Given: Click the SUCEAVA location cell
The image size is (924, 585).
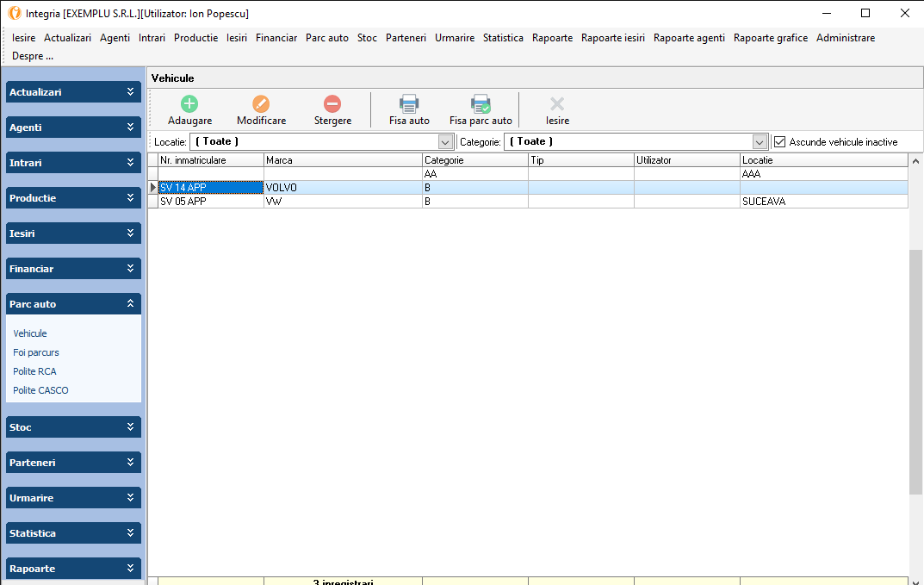Looking at the screenshot, I should point(824,201).
